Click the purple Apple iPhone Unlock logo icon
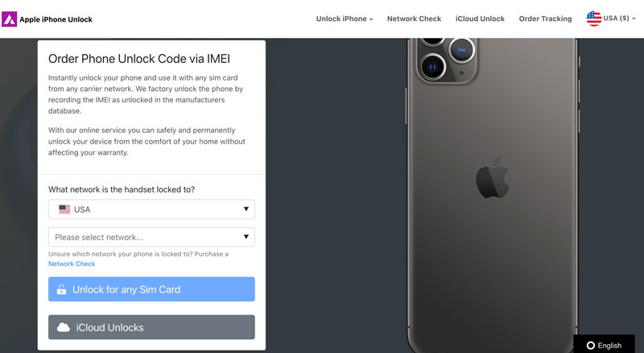 [x=9, y=19]
